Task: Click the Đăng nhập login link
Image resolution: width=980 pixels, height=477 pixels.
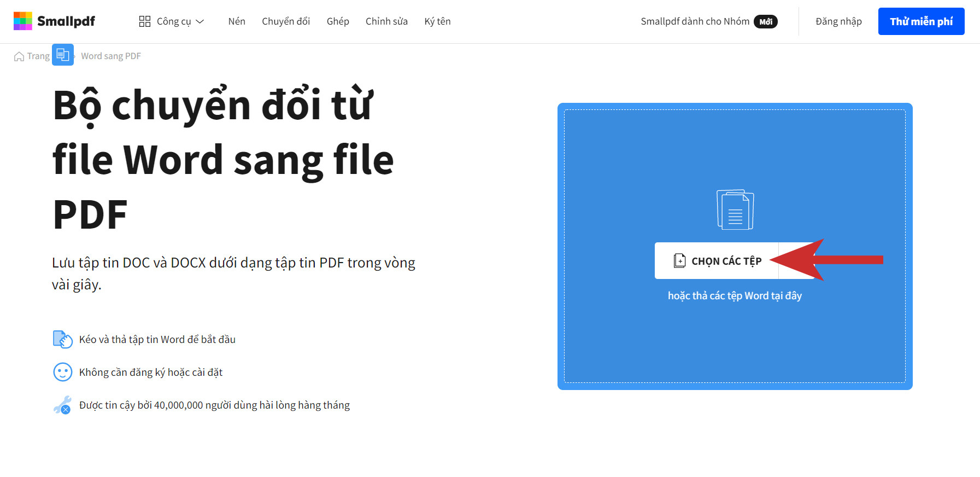Action: pos(838,21)
